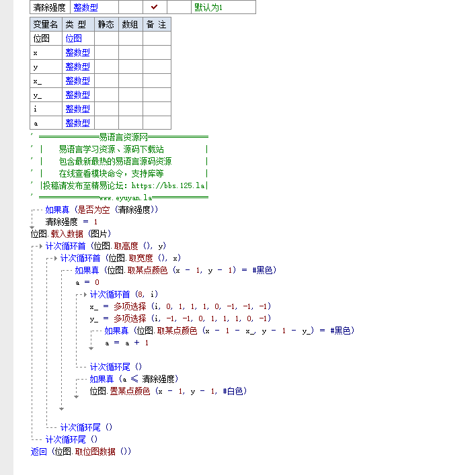Click the 变量名 column header
The image size is (476, 475).
46,24
